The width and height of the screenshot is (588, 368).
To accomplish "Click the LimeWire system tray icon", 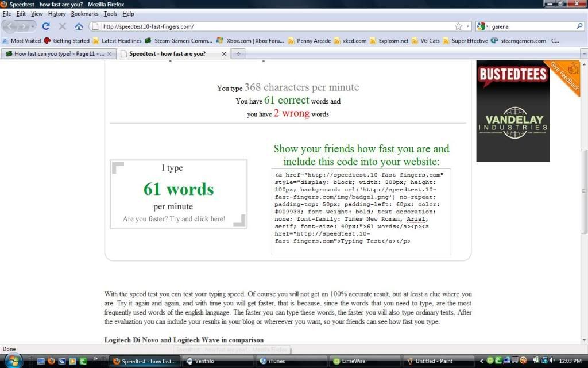I will [x=490, y=361].
